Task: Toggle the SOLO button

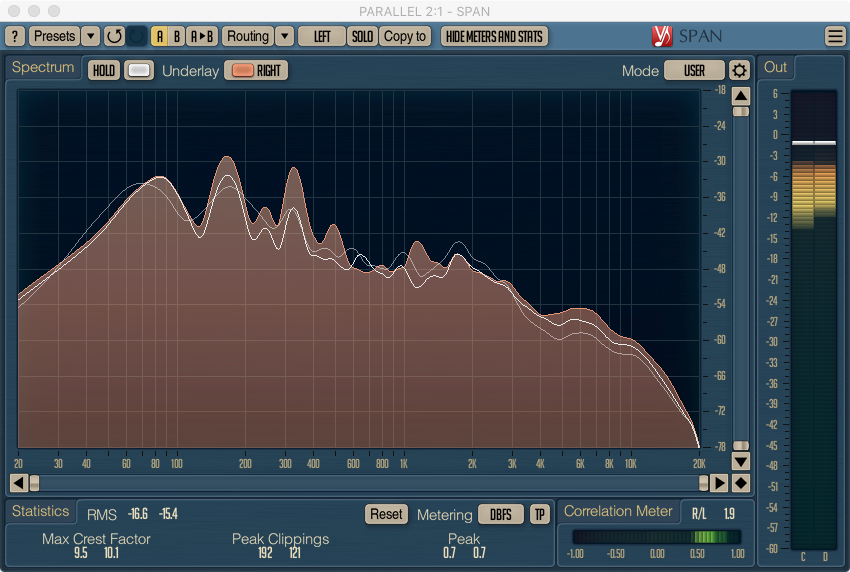Action: (362, 36)
